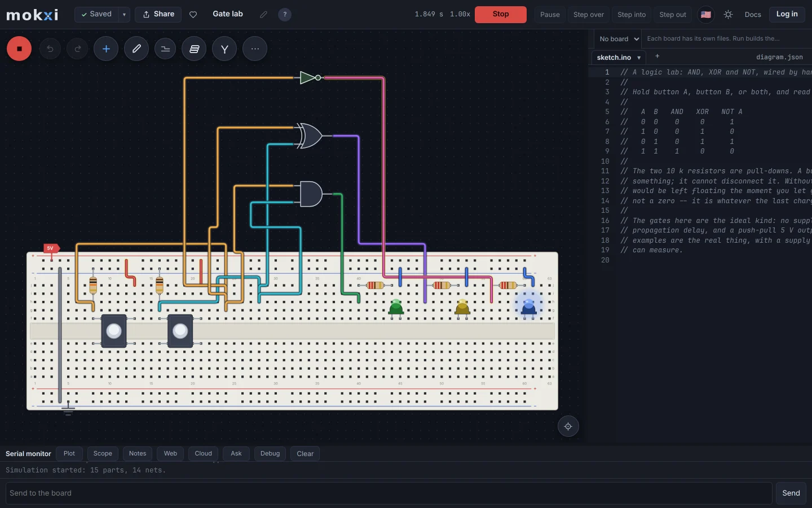Pause the simulation
Viewport: 812px width, 508px height.
[x=550, y=15]
